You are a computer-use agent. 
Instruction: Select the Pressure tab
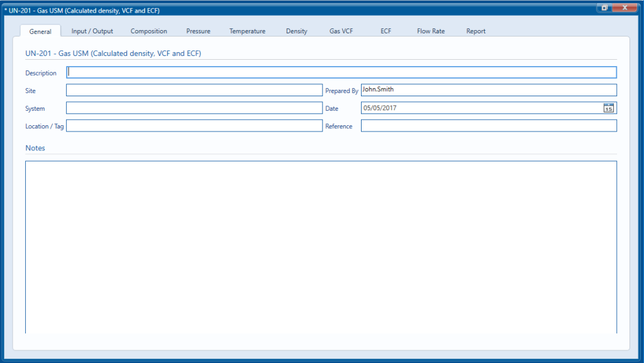click(x=198, y=31)
